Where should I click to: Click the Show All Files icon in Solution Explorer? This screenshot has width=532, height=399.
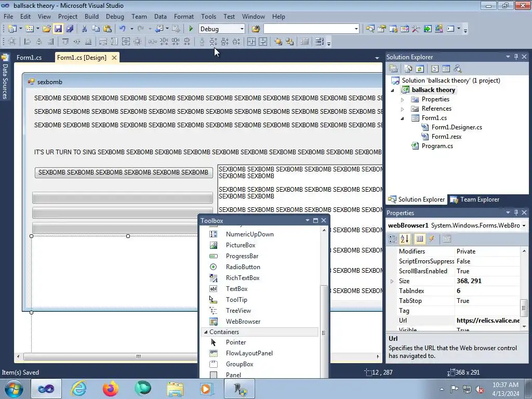408,69
